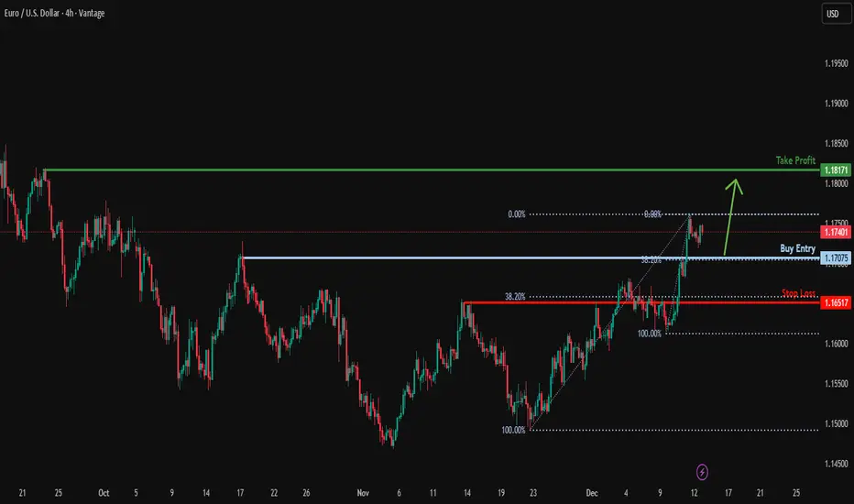Select the light-blue Buy Entry horizontal line
Image resolution: width=854 pixels, height=504 pixels.
531,257
